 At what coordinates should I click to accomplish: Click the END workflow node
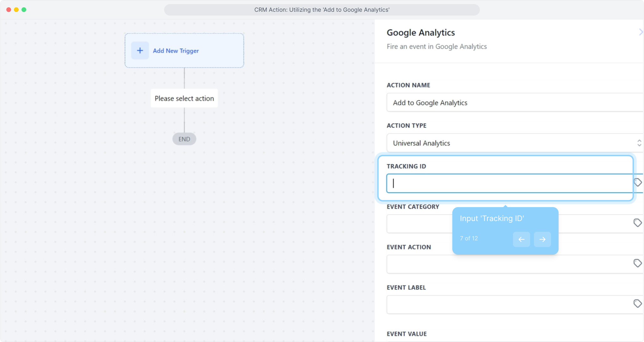[184, 139]
